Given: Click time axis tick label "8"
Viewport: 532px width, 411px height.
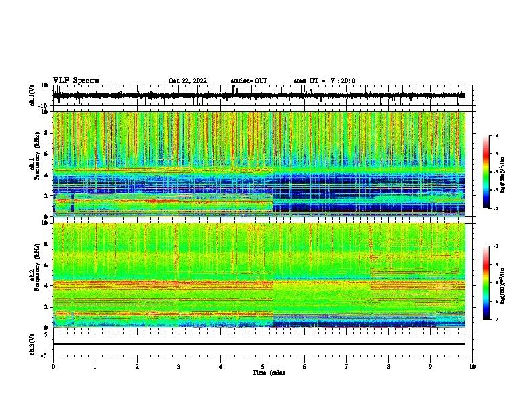Looking at the screenshot, I should [388, 367].
